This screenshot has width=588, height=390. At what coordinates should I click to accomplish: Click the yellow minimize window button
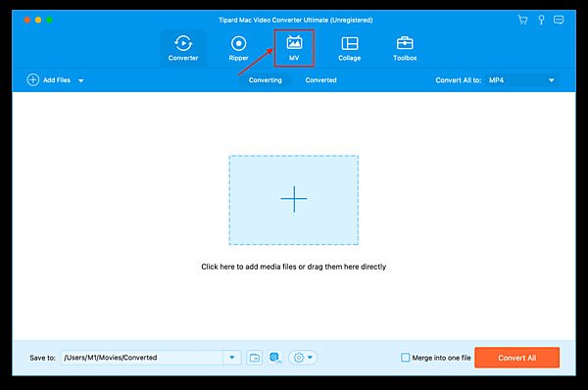coord(38,20)
